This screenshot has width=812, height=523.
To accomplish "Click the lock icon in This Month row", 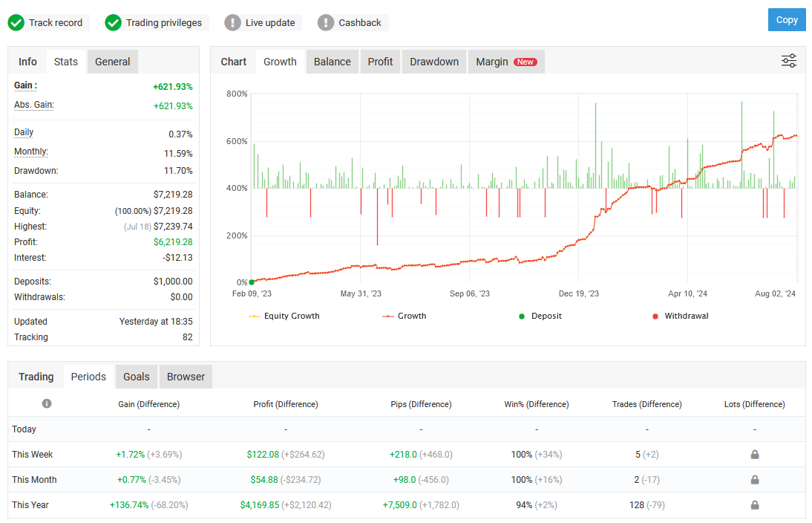I will 754,480.
